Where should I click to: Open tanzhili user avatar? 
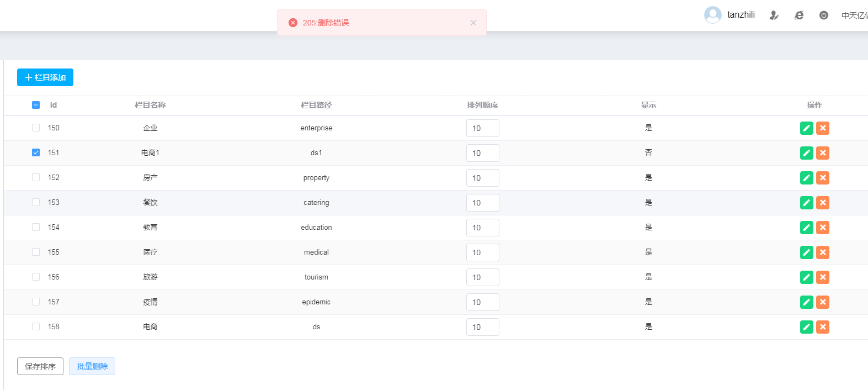click(713, 15)
